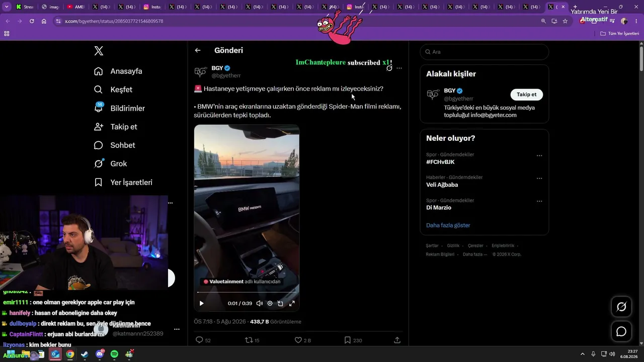Open more options for #FCHvBJK trend
644x362 pixels.
coord(539,156)
